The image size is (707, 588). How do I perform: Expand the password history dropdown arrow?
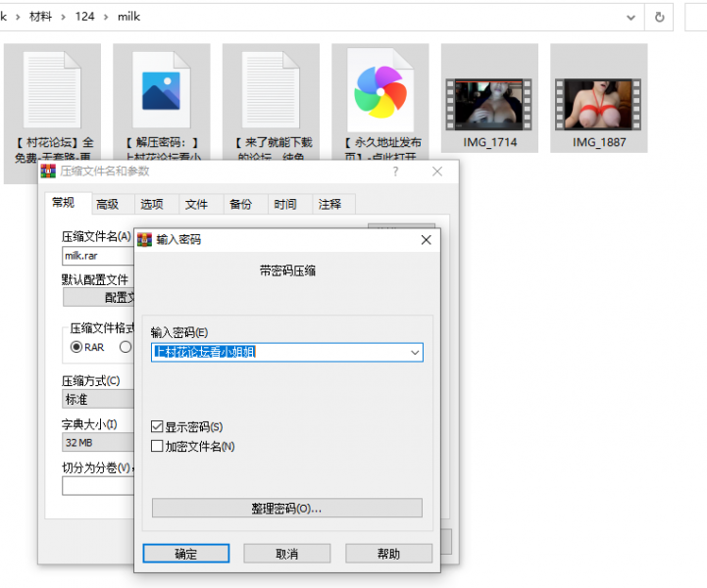click(415, 353)
